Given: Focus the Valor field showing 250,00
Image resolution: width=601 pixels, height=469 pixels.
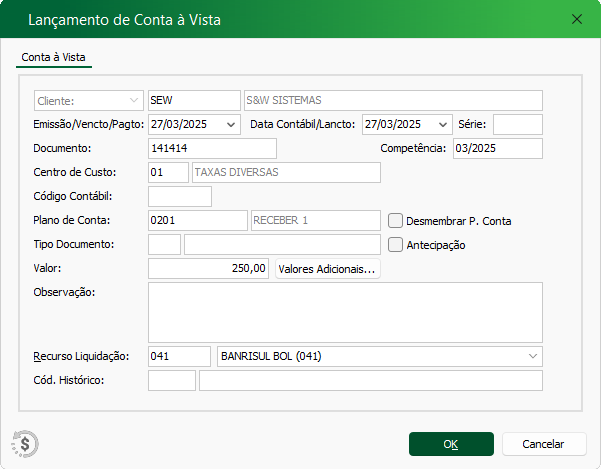Looking at the screenshot, I should click(209, 268).
